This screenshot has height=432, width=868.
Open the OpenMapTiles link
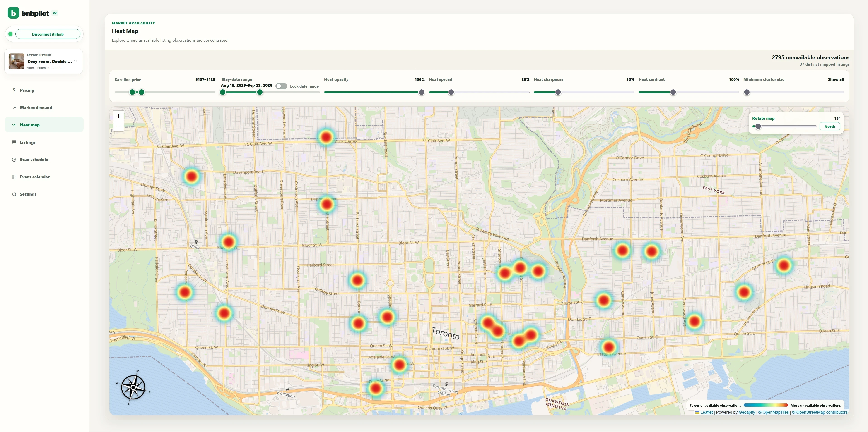[x=774, y=413]
